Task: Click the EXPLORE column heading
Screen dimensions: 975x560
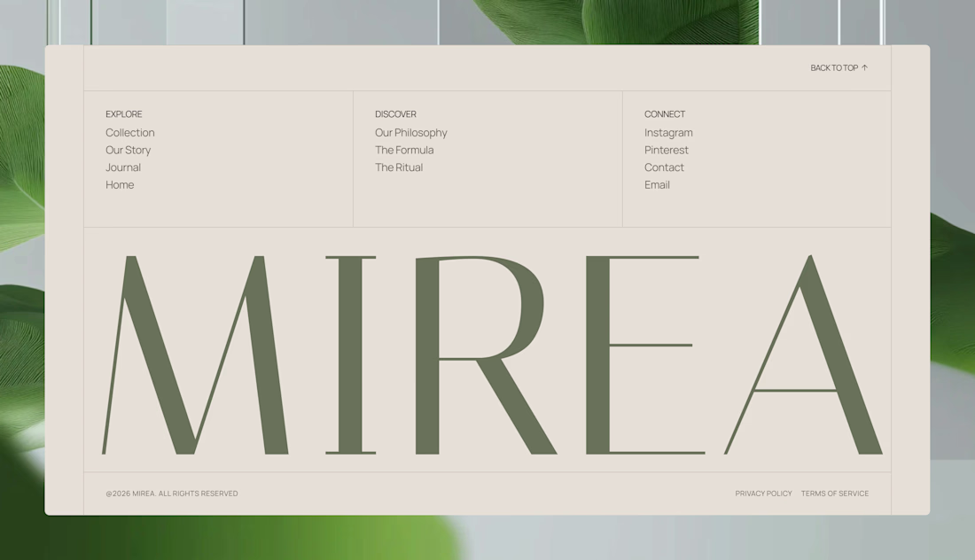Action: click(x=124, y=113)
